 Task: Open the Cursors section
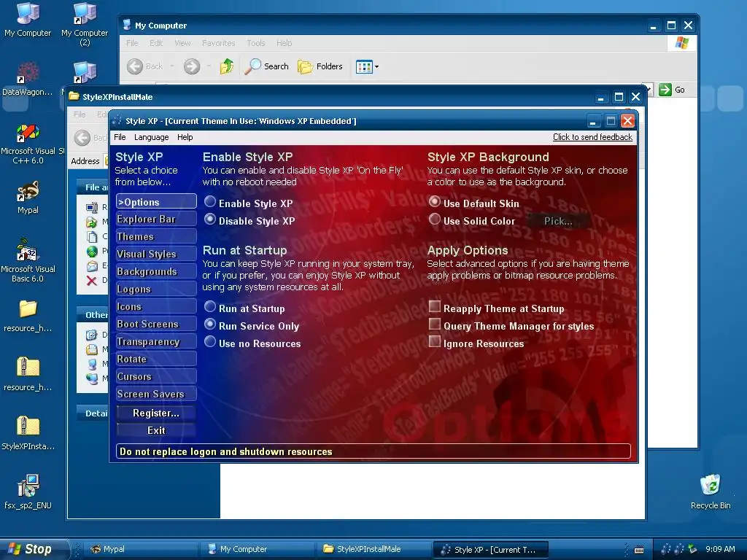(156, 377)
